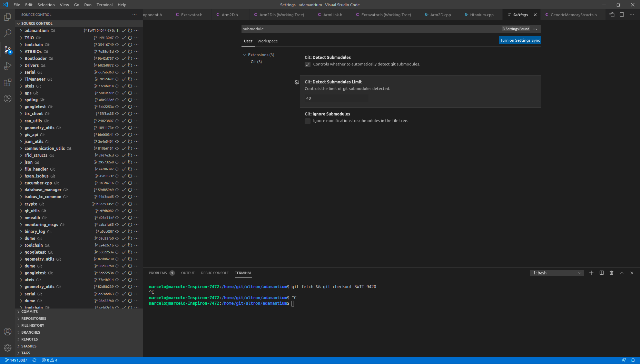640x364 pixels.
Task: Open notifications via the status bar bell
Action: click(633, 360)
